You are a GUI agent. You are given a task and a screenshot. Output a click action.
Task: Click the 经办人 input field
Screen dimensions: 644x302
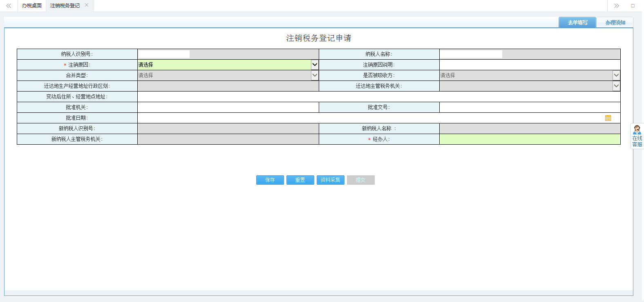coord(530,139)
